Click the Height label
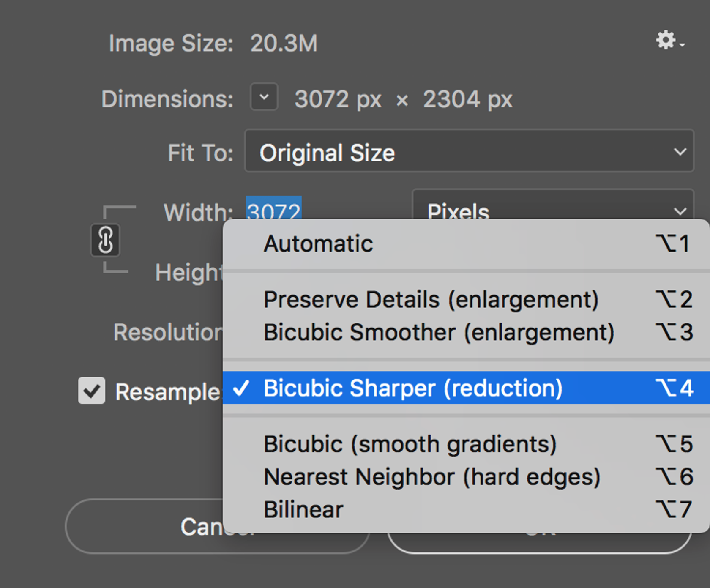This screenshot has width=710, height=588. (x=188, y=273)
